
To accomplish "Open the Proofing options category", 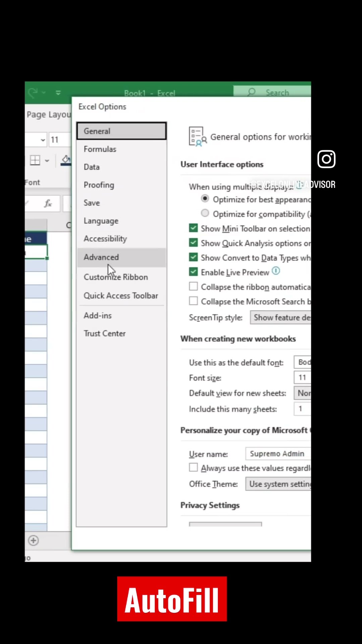I will (121, 185).
